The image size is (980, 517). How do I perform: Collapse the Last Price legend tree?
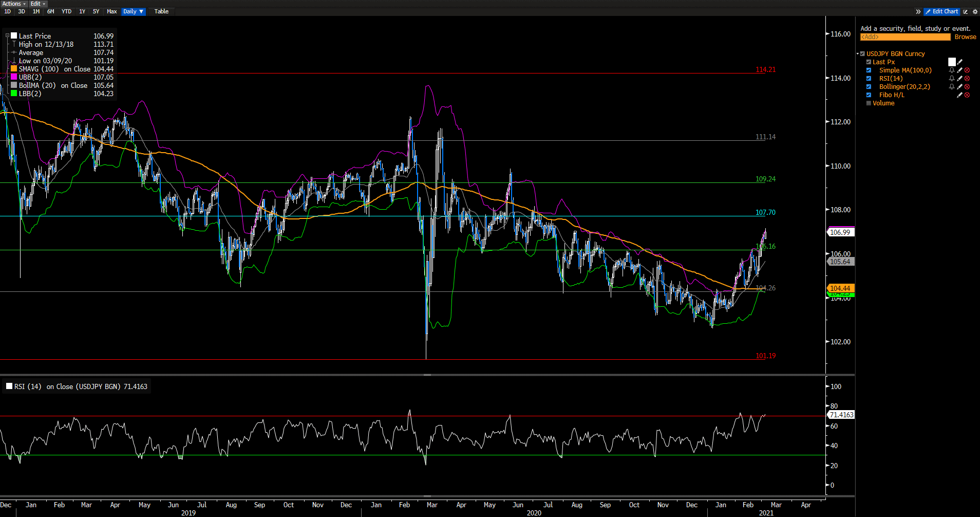(x=8, y=36)
